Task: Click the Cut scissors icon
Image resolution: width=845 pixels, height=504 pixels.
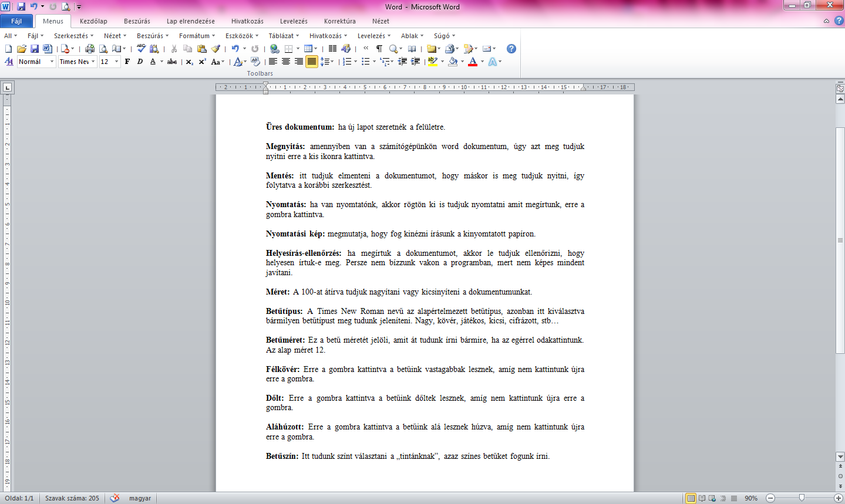Action: 174,49
